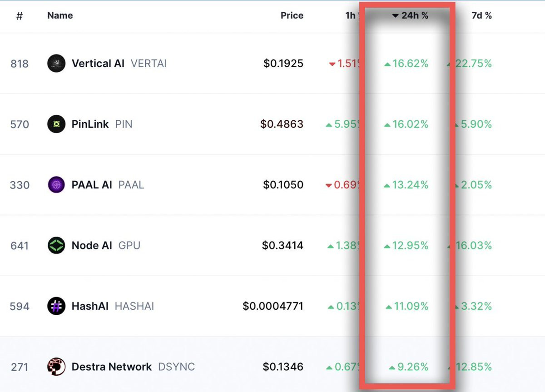
Task: Sort by the Name column header
Action: coord(60,15)
